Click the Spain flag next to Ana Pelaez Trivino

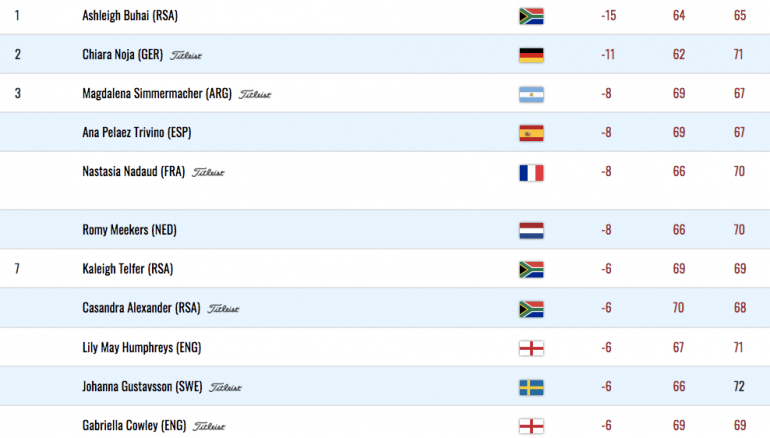tap(531, 133)
